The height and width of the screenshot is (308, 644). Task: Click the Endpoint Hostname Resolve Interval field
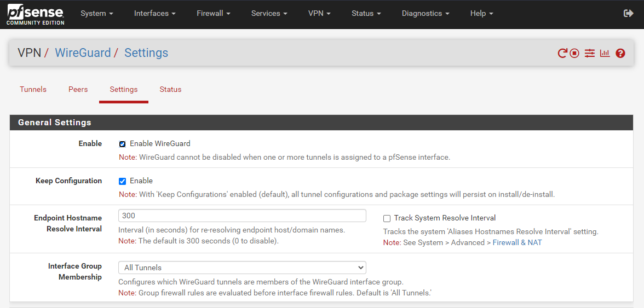242,216
